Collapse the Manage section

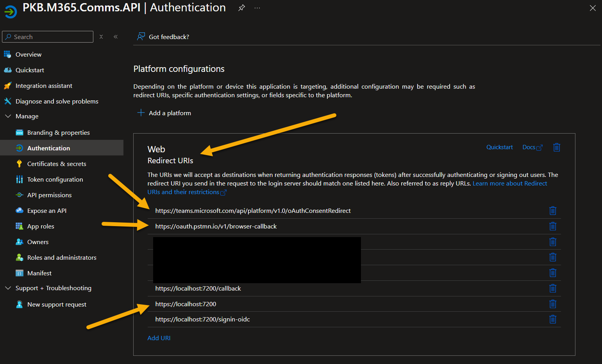coord(8,116)
